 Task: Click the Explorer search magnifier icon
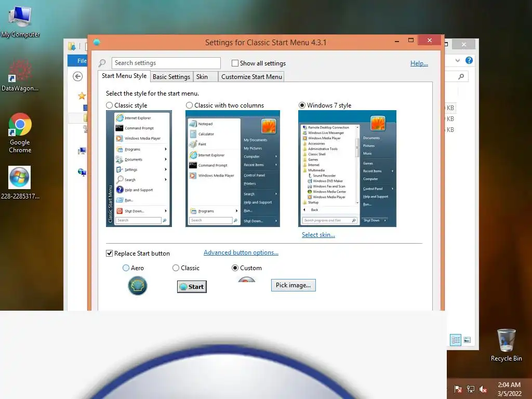click(x=461, y=77)
